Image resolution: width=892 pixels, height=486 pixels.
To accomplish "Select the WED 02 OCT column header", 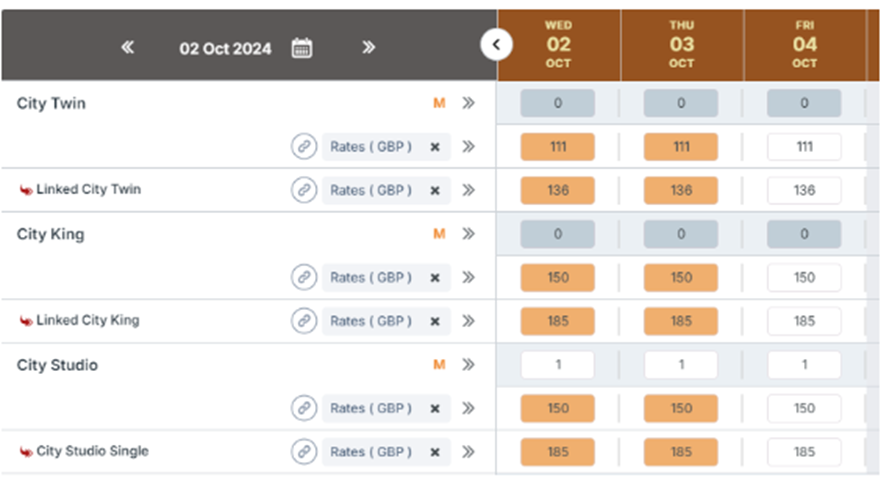I will pos(558,45).
